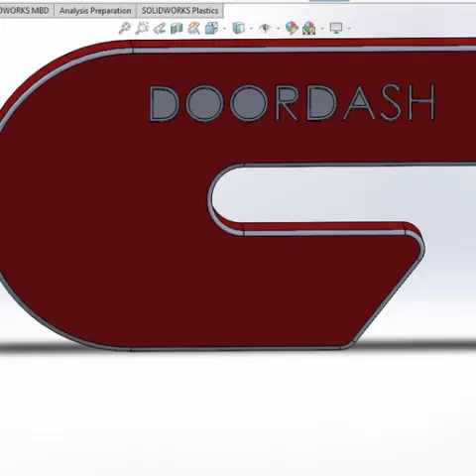This screenshot has height=476, width=476.
Task: Click the Zoom to Fit icon
Action: click(125, 28)
